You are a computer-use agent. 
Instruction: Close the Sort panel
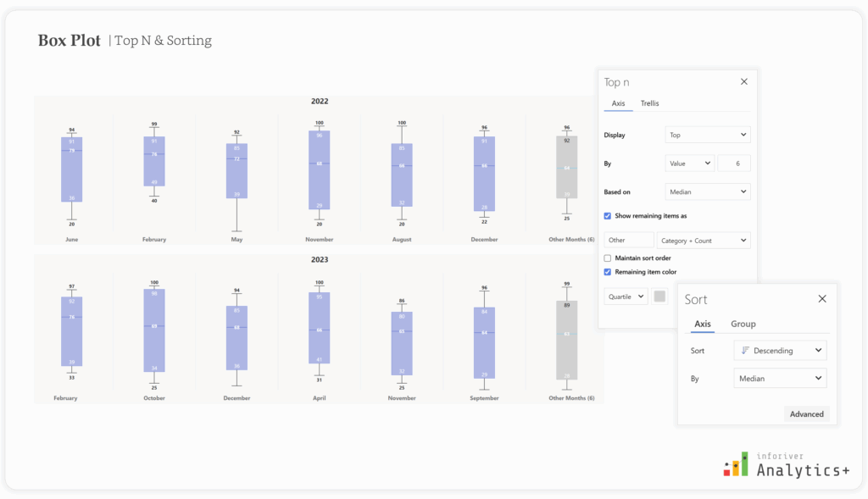[822, 298]
